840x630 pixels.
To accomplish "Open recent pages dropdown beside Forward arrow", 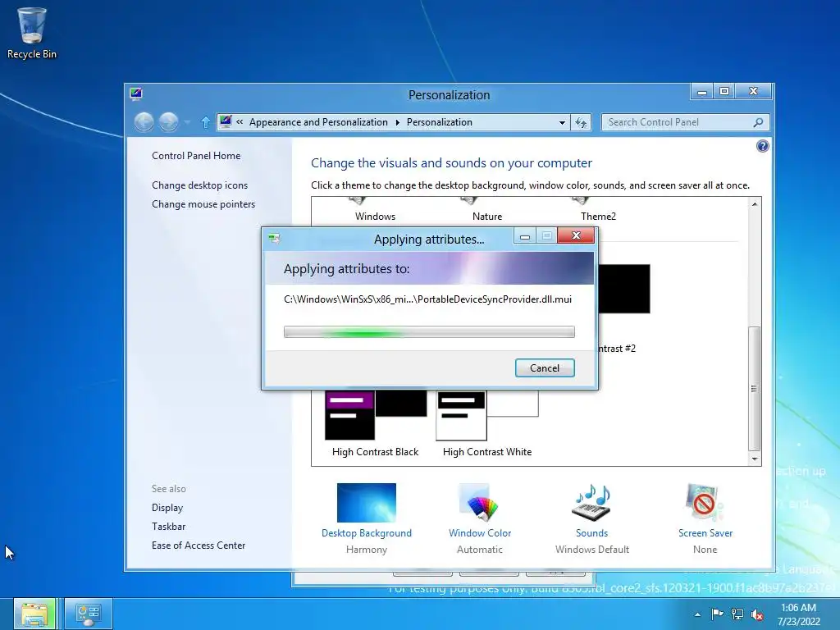I will pos(187,123).
